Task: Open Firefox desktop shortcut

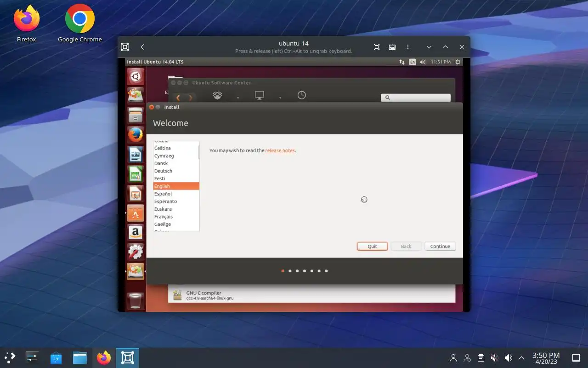Action: (x=26, y=24)
